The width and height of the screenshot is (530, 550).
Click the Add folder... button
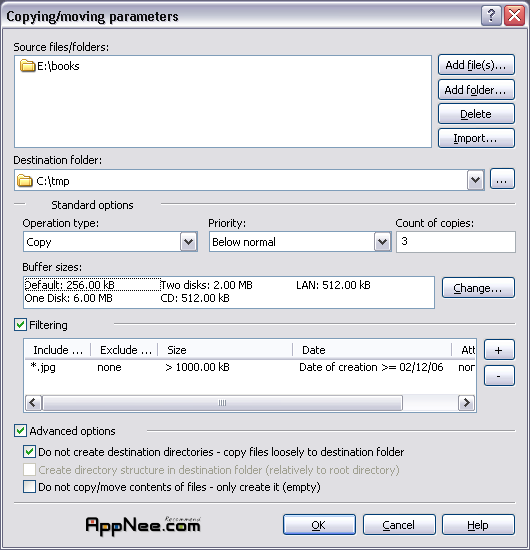[476, 90]
